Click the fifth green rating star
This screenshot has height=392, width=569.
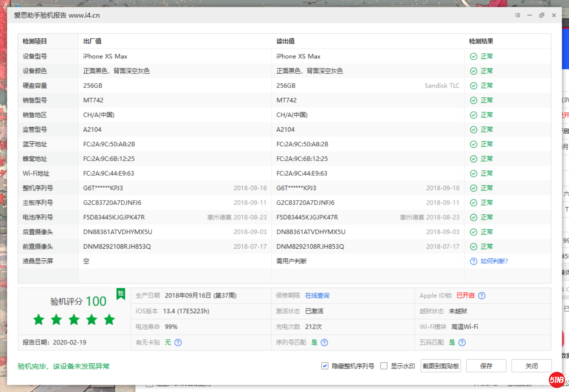109,320
